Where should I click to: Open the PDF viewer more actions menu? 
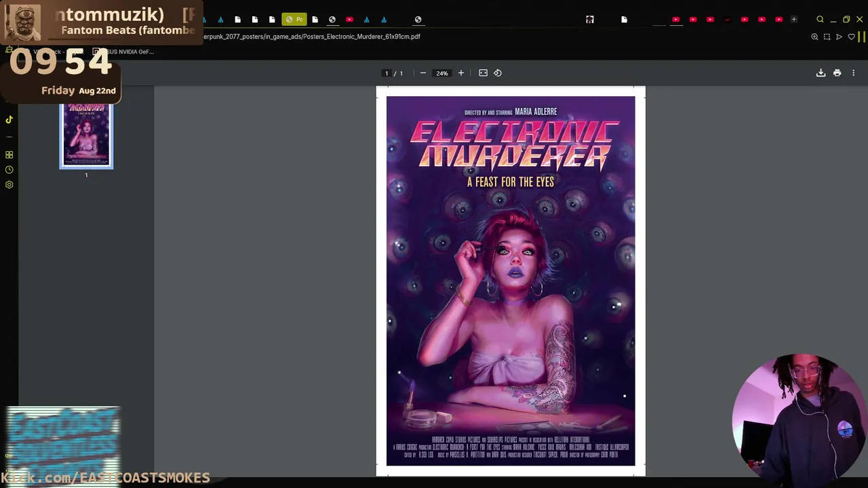(853, 73)
